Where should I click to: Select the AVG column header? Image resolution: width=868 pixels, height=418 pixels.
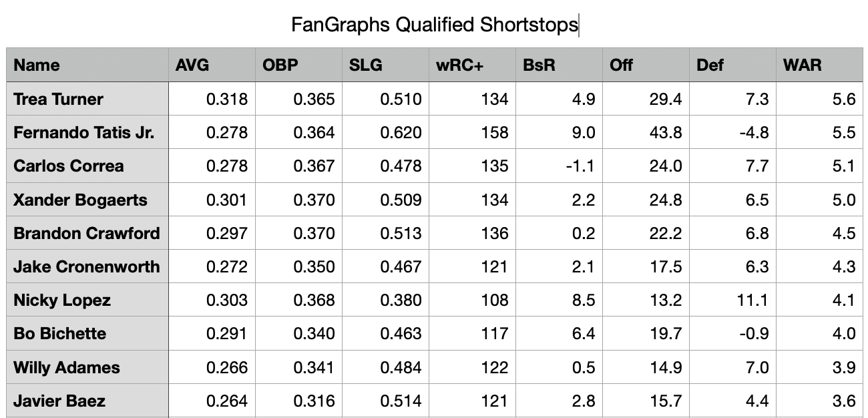(211, 65)
